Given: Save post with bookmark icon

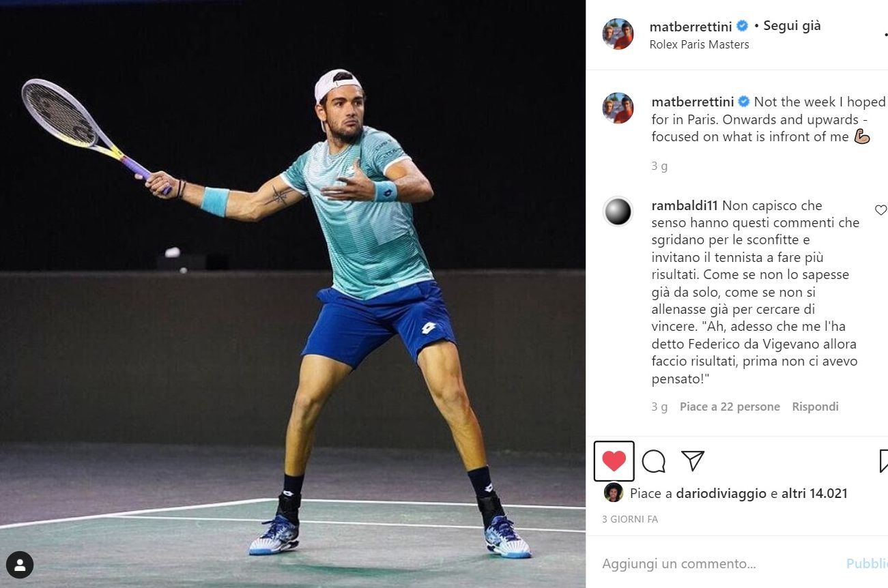Looking at the screenshot, I should (x=883, y=461).
